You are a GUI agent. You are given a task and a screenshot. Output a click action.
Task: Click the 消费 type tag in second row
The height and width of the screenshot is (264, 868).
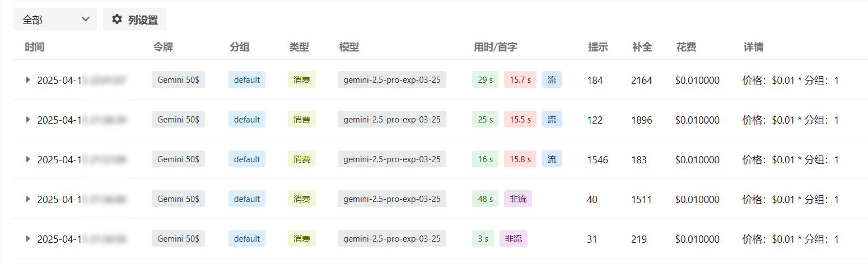coord(302,119)
